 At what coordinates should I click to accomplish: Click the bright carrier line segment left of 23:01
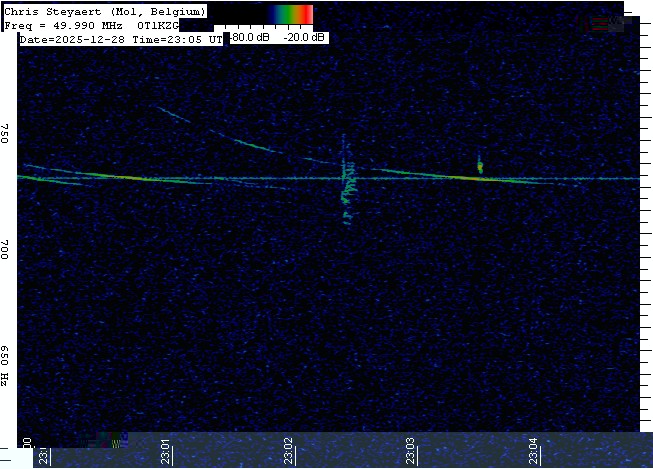point(110,178)
